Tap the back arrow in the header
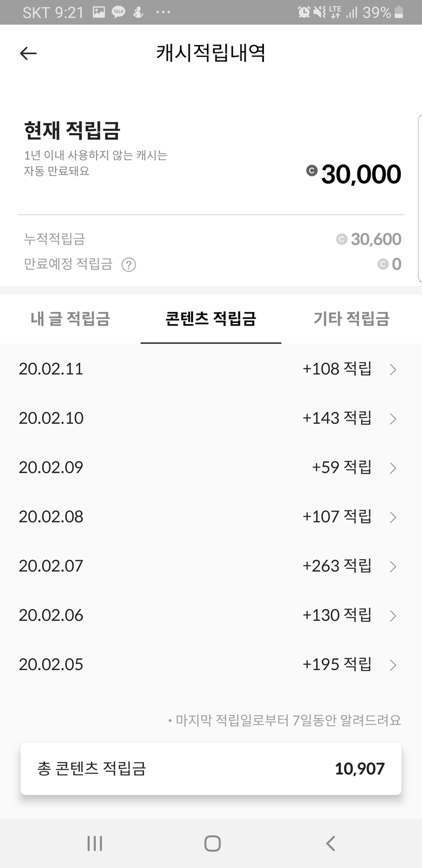 pos(28,53)
